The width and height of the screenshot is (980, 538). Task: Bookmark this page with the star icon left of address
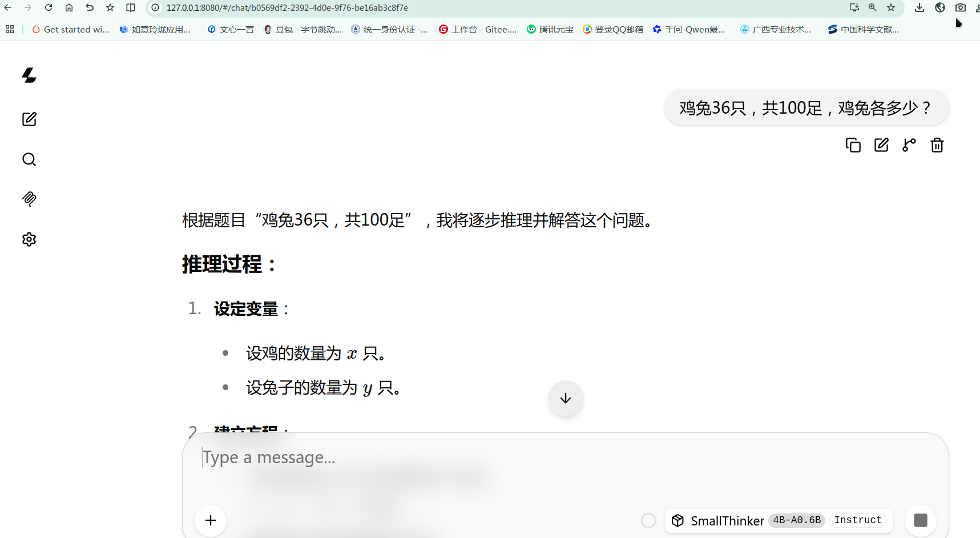pyautogui.click(x=110, y=7)
